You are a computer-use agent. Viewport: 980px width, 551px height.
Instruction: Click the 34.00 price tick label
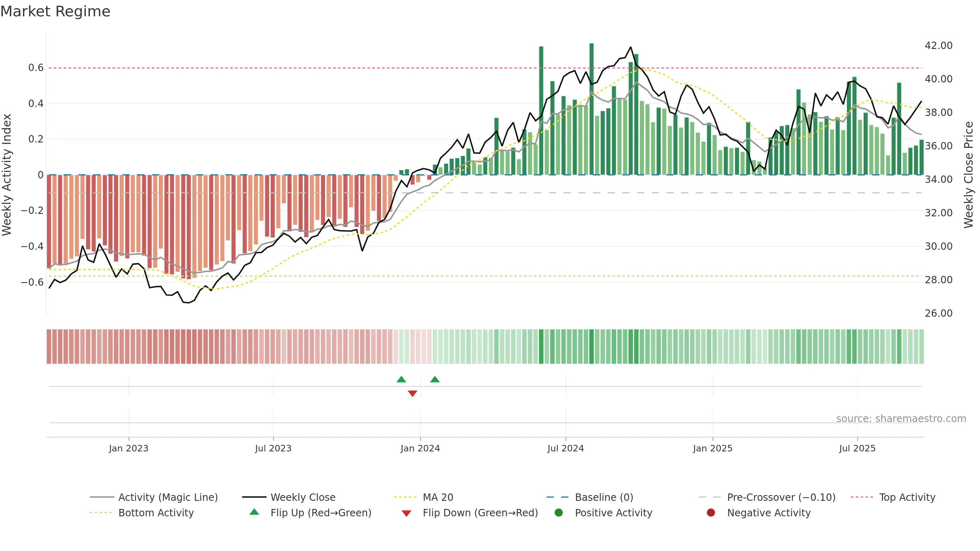939,180
